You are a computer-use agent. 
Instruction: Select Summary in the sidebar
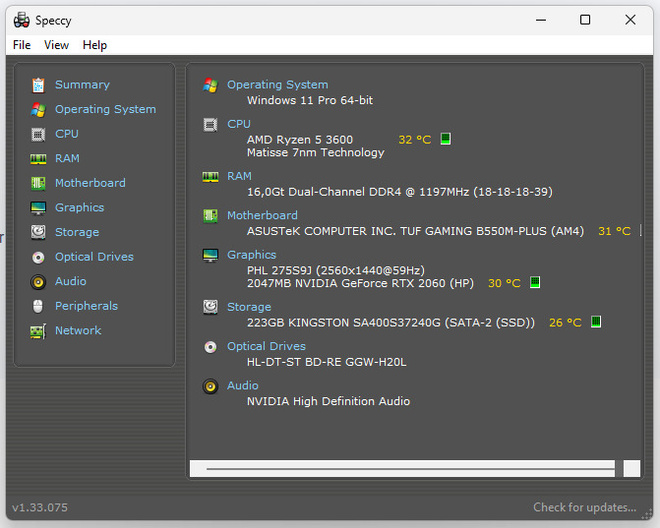click(82, 85)
